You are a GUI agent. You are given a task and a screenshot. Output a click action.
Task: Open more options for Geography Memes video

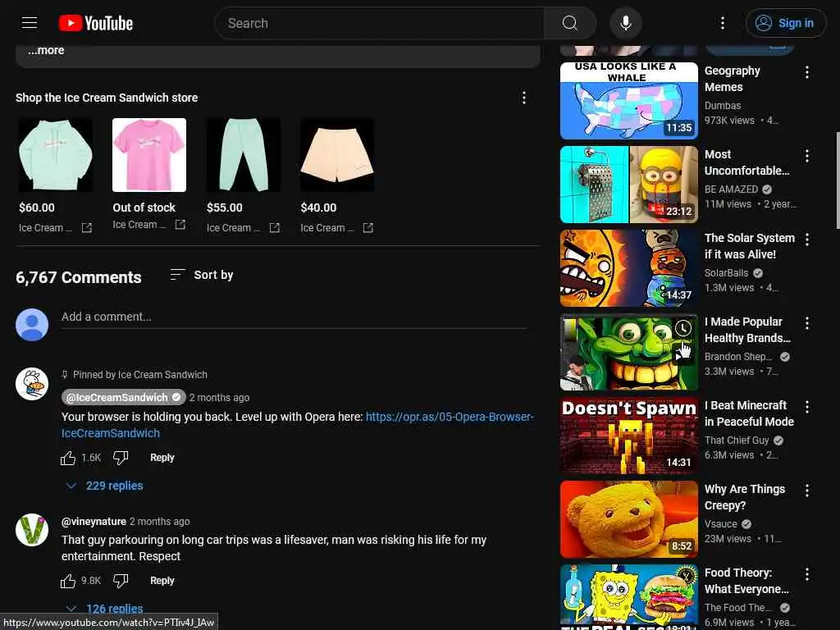click(807, 72)
